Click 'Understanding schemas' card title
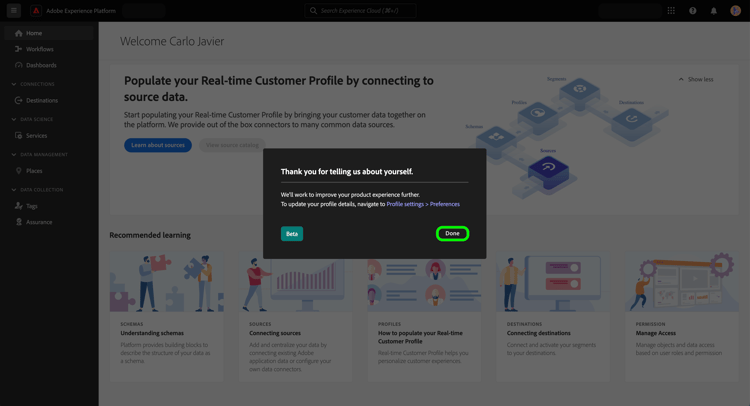This screenshot has height=406, width=750. pyautogui.click(x=152, y=333)
